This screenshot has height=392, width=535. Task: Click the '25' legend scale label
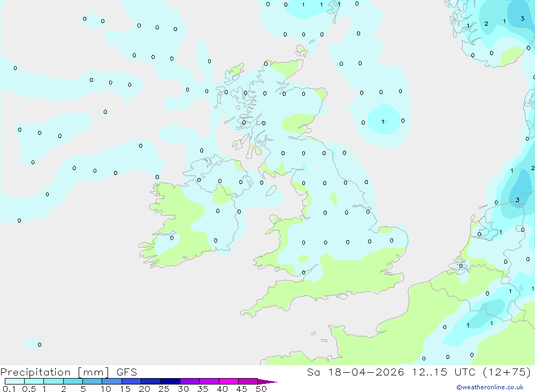point(164,389)
